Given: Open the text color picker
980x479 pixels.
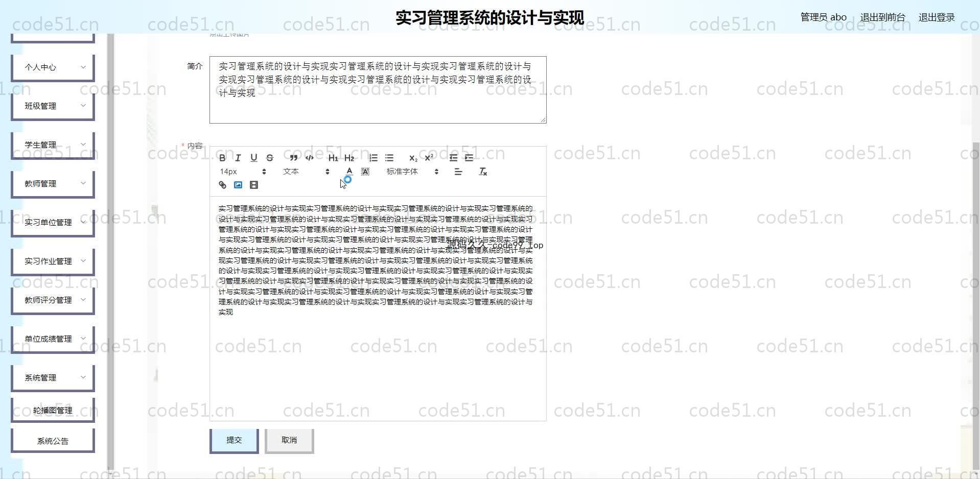Looking at the screenshot, I should [x=349, y=172].
